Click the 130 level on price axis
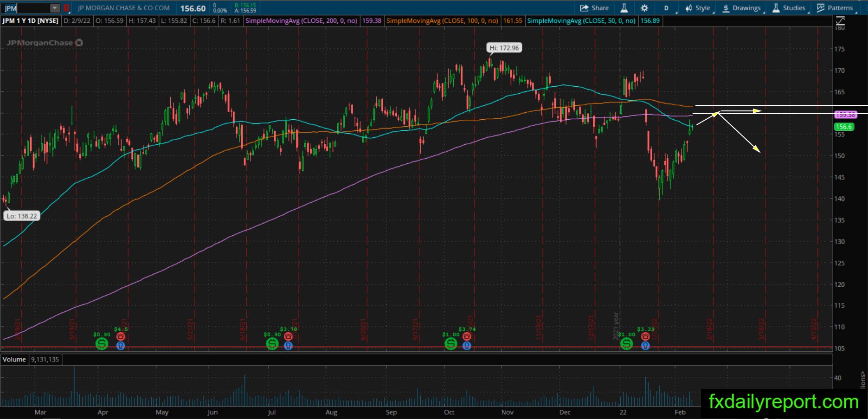This screenshot has height=419, width=868. tap(839, 242)
